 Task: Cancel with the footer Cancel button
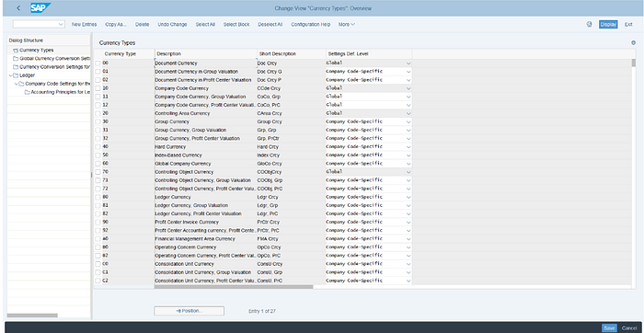(628, 328)
